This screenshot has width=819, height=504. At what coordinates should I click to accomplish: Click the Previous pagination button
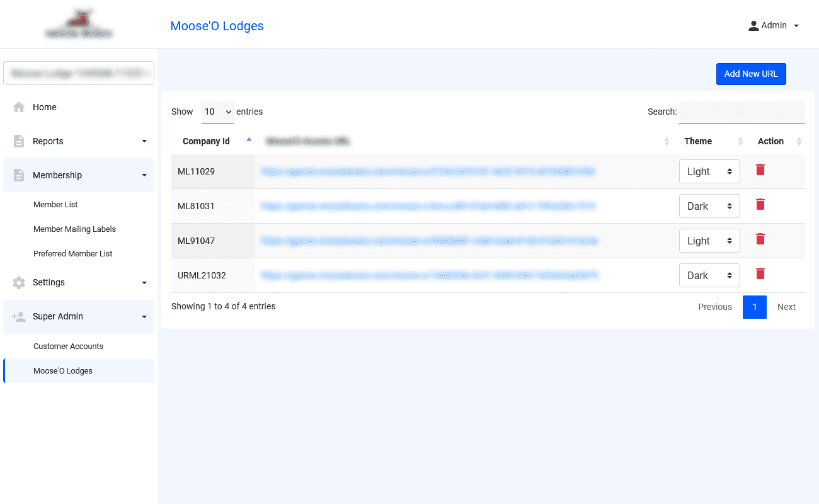click(x=715, y=307)
